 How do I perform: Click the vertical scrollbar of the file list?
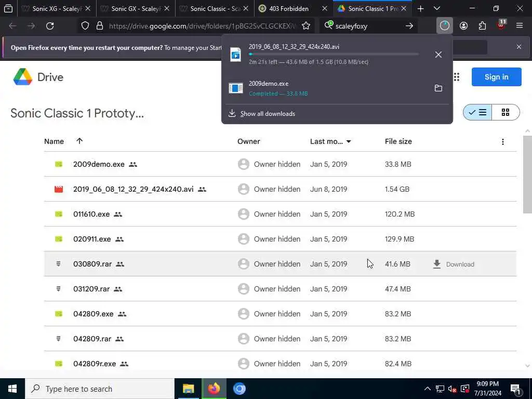pos(527,175)
